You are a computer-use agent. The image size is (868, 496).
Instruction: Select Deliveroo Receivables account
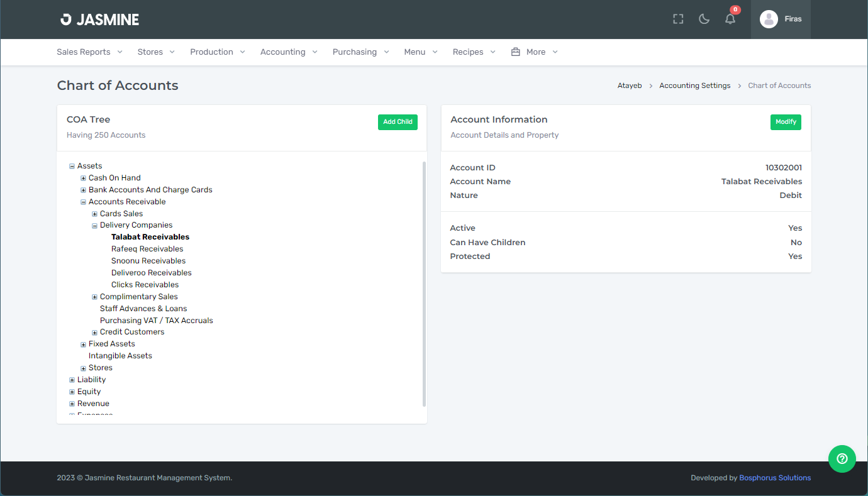(151, 273)
